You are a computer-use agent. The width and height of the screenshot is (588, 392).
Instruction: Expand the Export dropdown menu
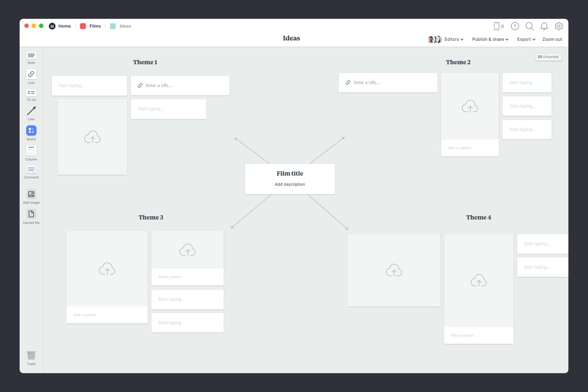click(526, 39)
